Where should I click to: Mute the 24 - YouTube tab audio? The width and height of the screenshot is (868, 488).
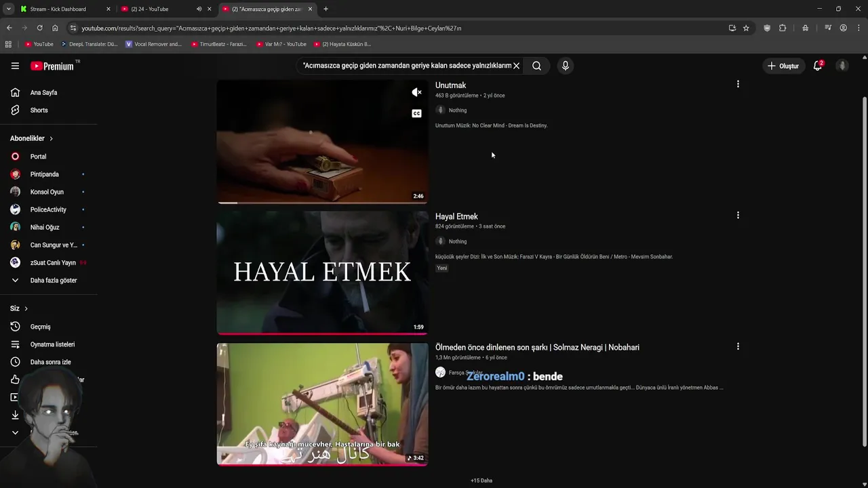click(x=199, y=9)
